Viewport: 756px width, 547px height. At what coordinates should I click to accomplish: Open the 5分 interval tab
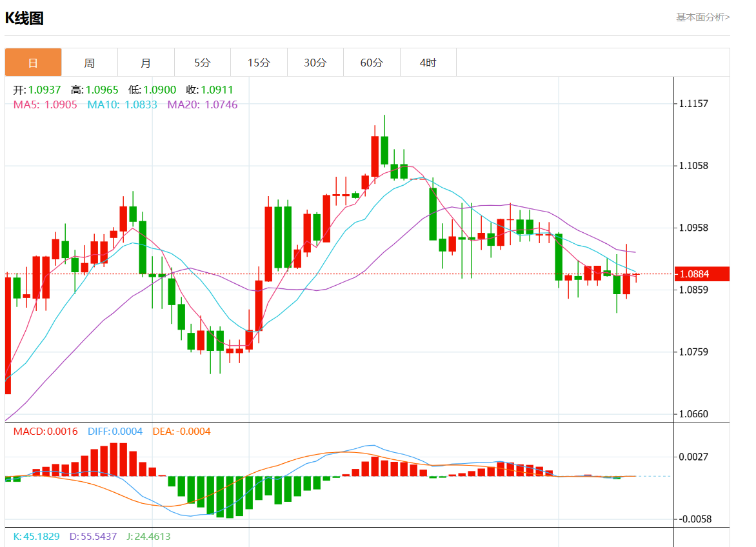203,63
